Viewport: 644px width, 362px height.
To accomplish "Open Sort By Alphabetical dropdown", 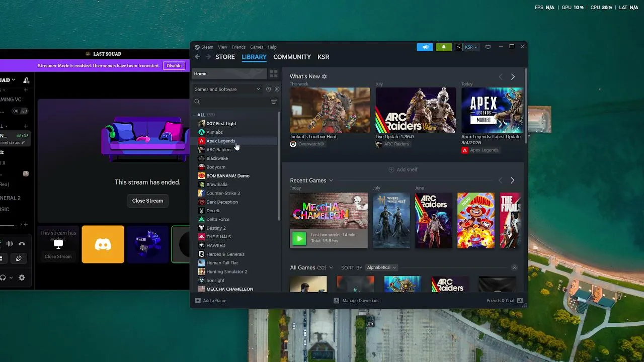I will [381, 267].
